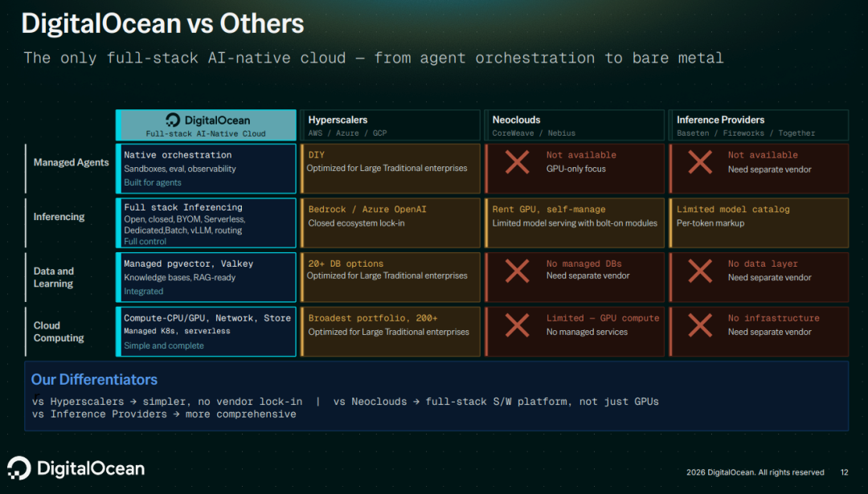
Task: Click the slide number 12
Action: [844, 472]
